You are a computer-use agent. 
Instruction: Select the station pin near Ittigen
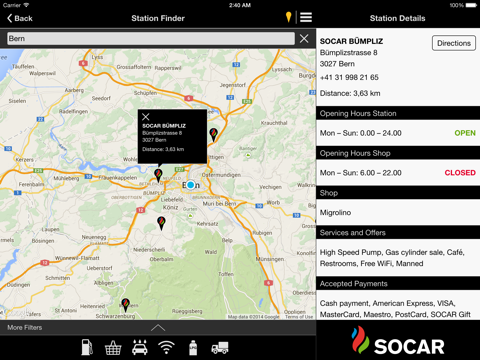pos(213,134)
